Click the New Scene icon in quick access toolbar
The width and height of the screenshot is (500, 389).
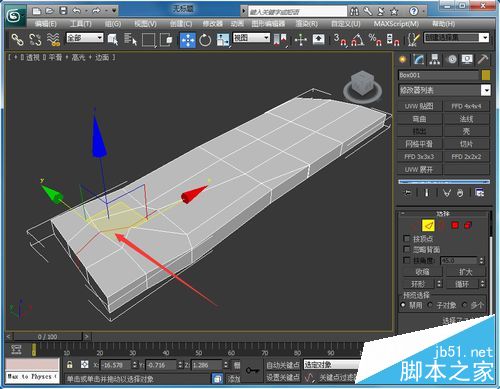pyautogui.click(x=36, y=11)
